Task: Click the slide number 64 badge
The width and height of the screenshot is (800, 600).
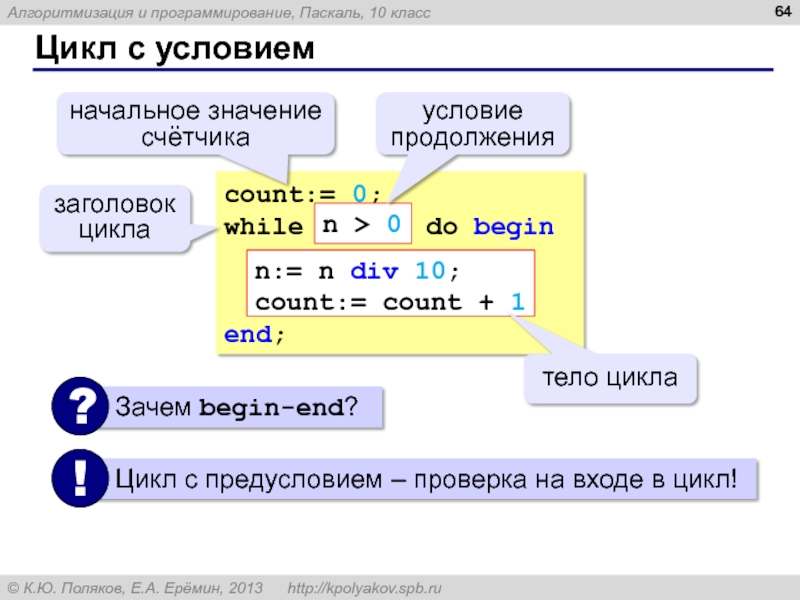Action: (x=776, y=12)
